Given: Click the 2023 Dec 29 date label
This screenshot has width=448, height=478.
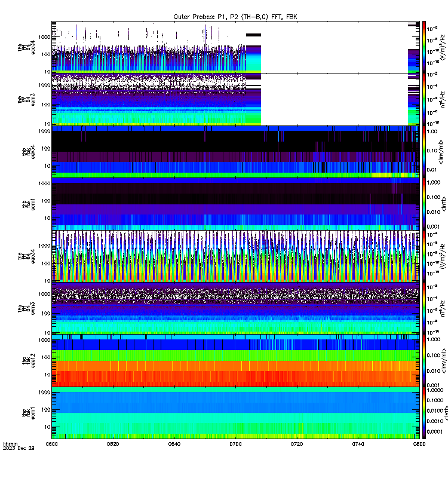Looking at the screenshot, I should (19, 448).
